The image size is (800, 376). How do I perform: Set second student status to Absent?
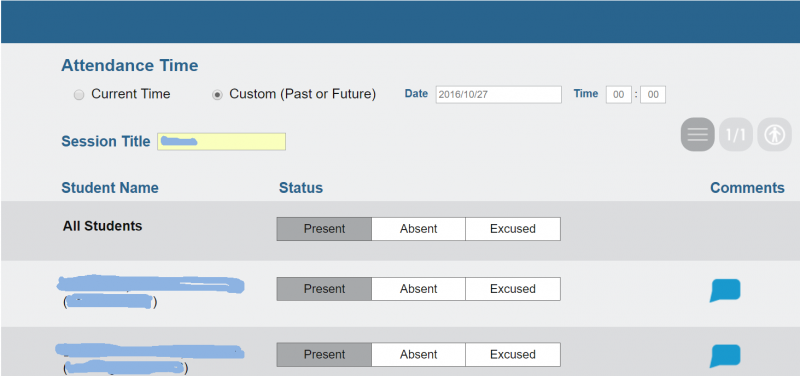(418, 355)
